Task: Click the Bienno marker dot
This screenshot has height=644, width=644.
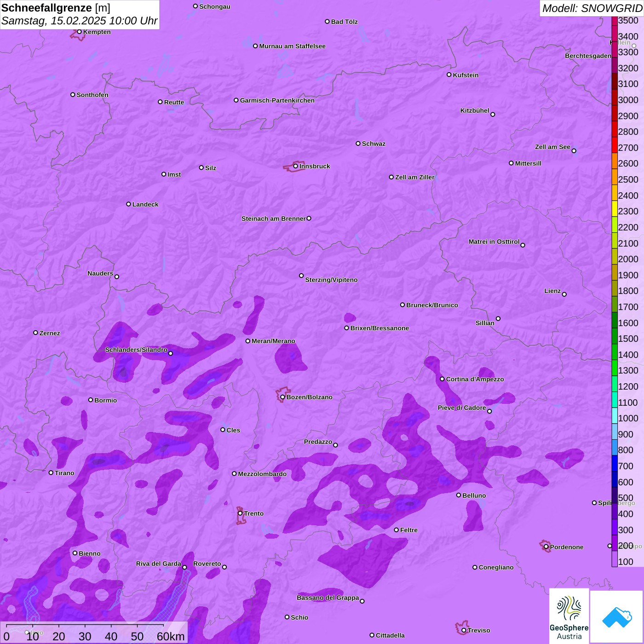Action: 75,553
